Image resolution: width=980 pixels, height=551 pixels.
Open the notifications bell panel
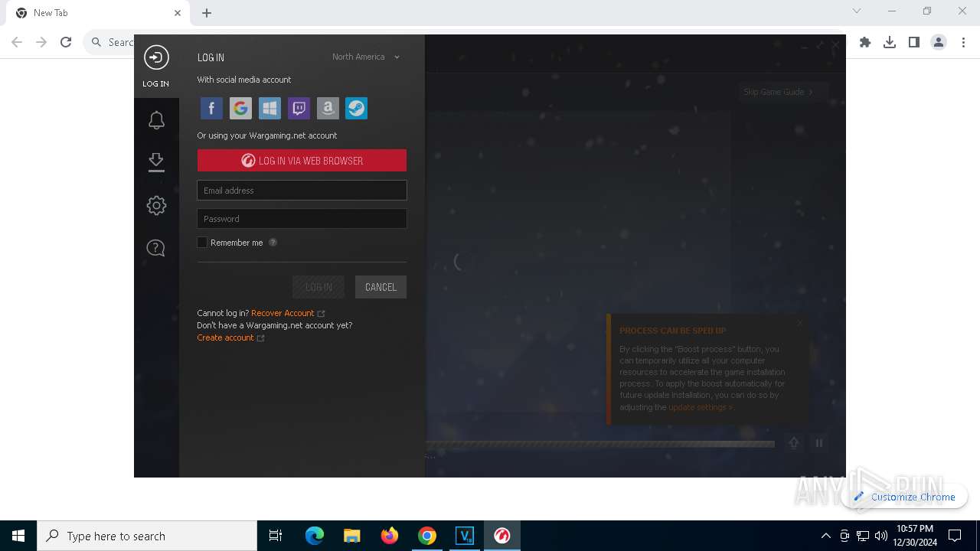point(156,120)
